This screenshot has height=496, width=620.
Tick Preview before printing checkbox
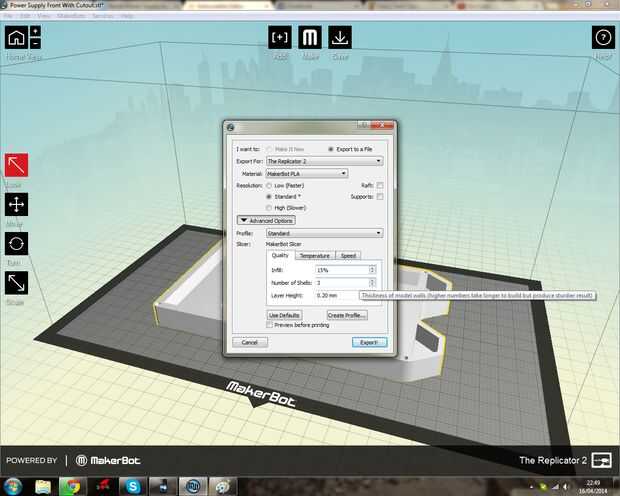tap(269, 325)
